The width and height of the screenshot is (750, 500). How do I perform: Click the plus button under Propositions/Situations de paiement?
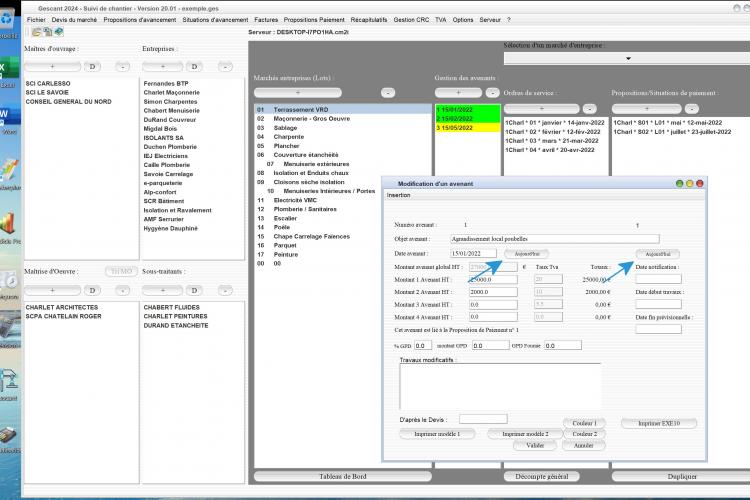click(647, 109)
